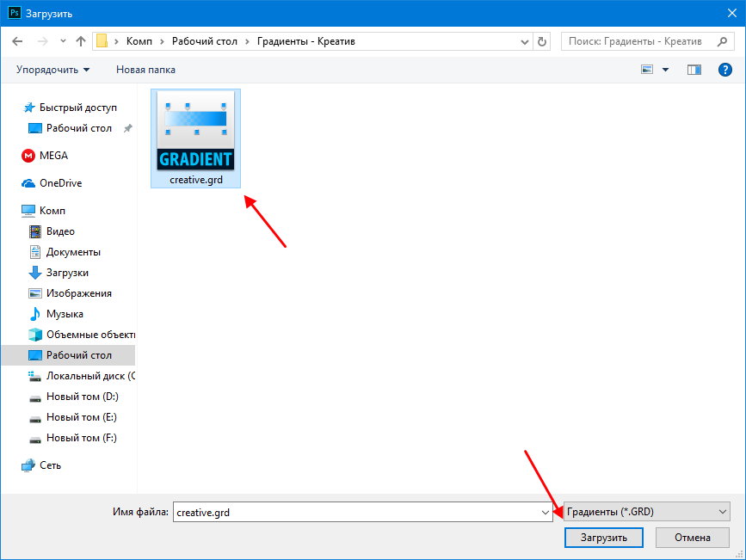Image resolution: width=746 pixels, height=560 pixels.
Task: Refresh the folder contents
Action: click(x=542, y=42)
